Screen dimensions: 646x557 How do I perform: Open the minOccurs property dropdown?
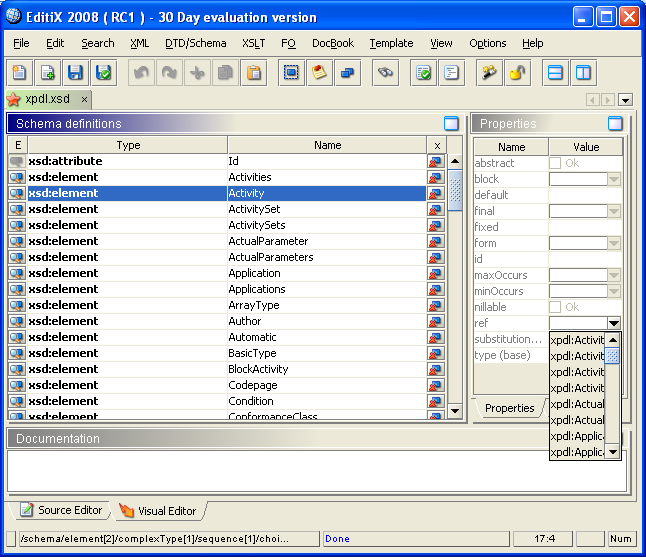pos(614,291)
